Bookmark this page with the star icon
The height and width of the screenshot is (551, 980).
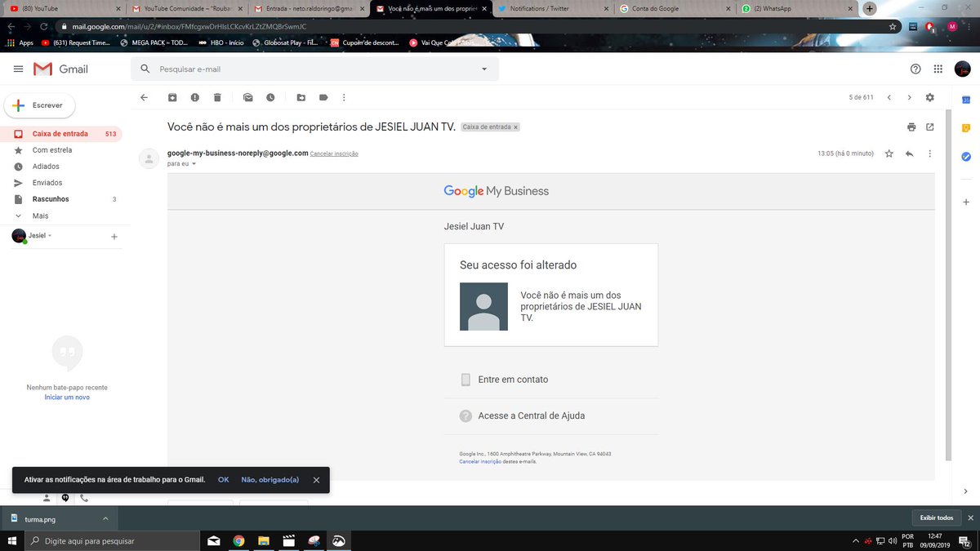(893, 26)
